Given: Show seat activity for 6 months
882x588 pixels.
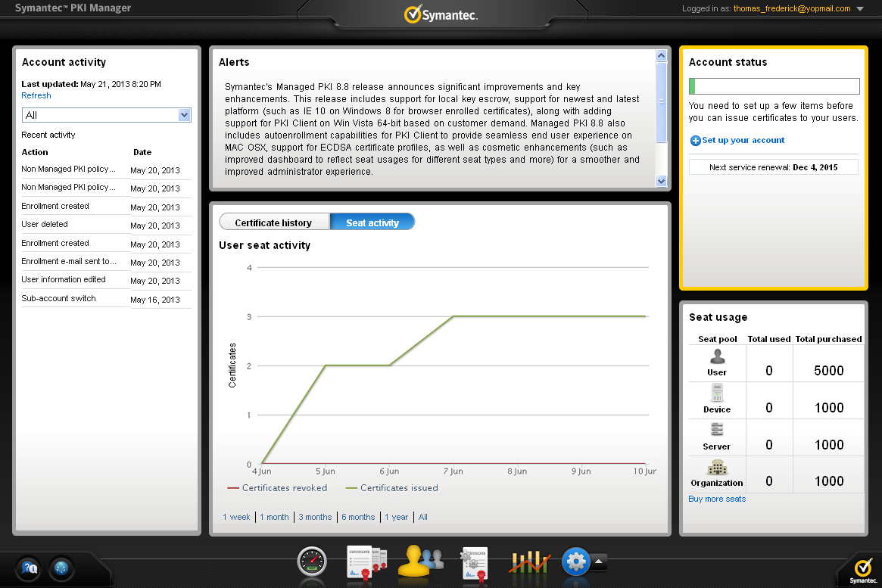Looking at the screenshot, I should [x=358, y=517].
